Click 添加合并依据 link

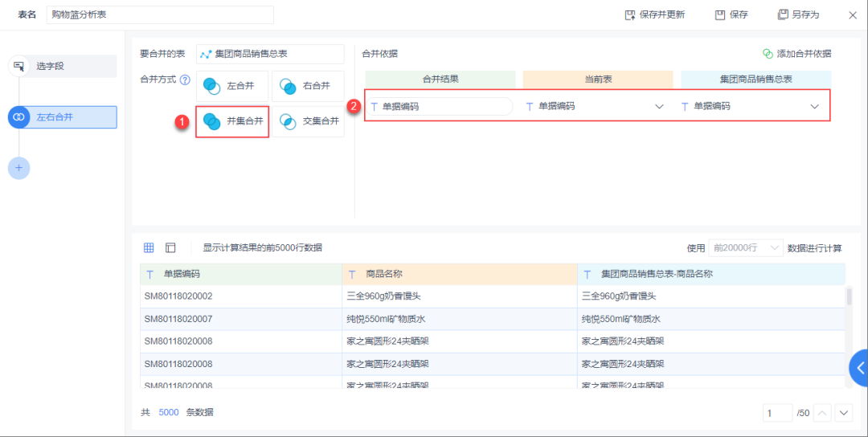point(796,54)
